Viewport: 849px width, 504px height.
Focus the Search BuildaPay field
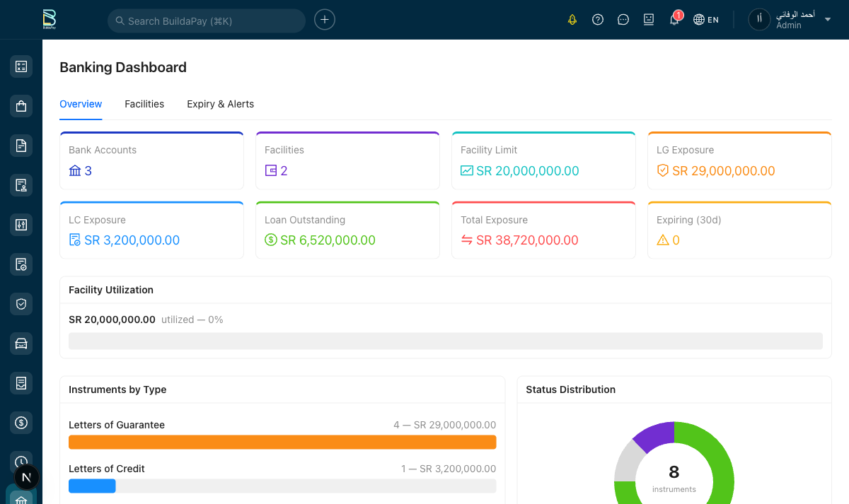(x=207, y=20)
